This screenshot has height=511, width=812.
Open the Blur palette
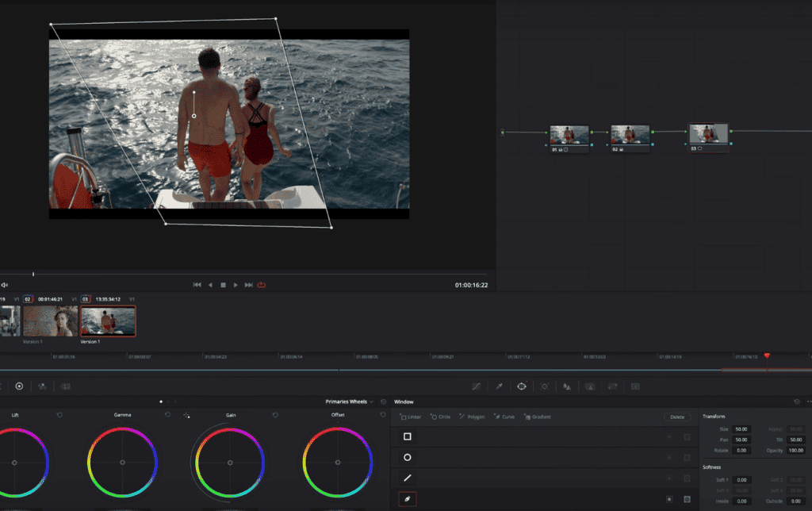click(567, 386)
